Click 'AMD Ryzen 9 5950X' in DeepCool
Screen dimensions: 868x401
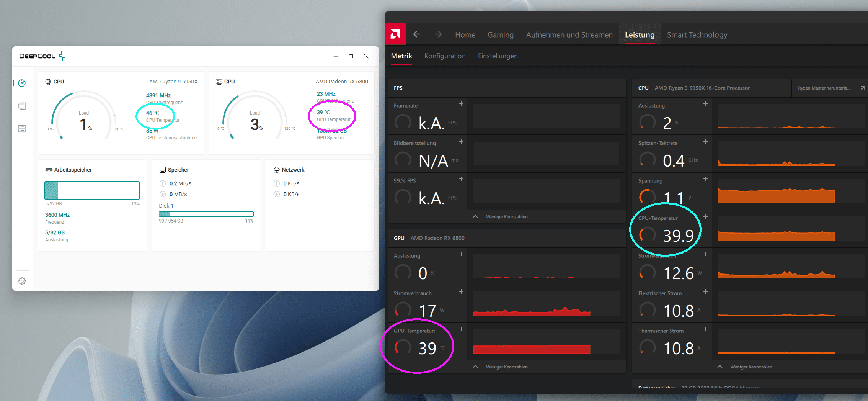point(173,82)
